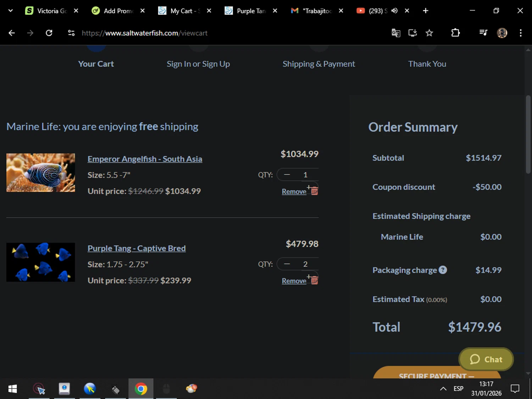Open Purple Tang - Captive Bred link
This screenshot has width=532, height=399.
(x=137, y=248)
